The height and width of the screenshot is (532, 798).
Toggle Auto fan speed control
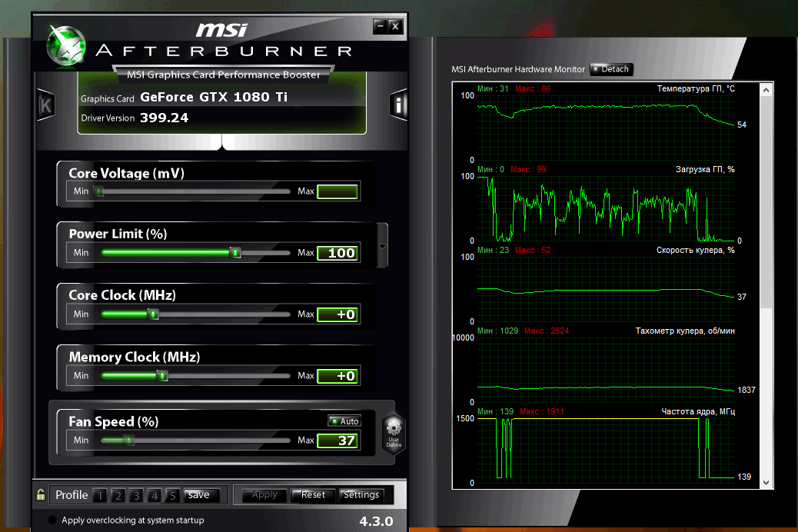pyautogui.click(x=344, y=421)
